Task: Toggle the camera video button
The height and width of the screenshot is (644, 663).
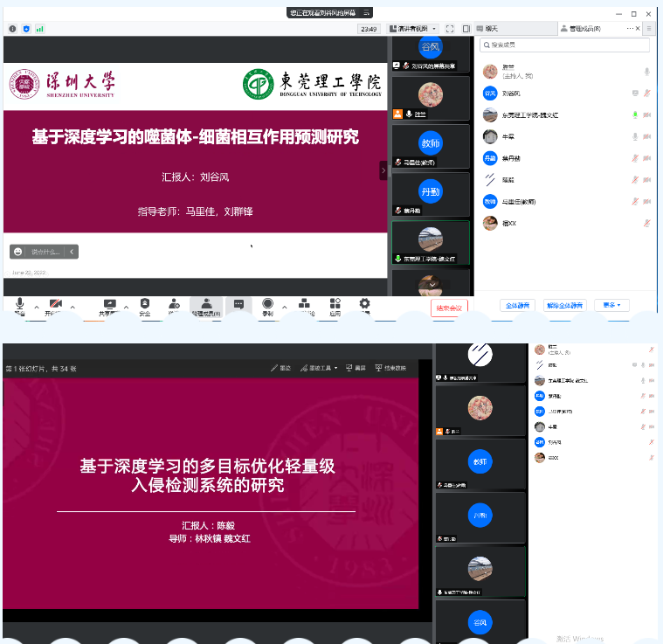Action: coord(55,306)
